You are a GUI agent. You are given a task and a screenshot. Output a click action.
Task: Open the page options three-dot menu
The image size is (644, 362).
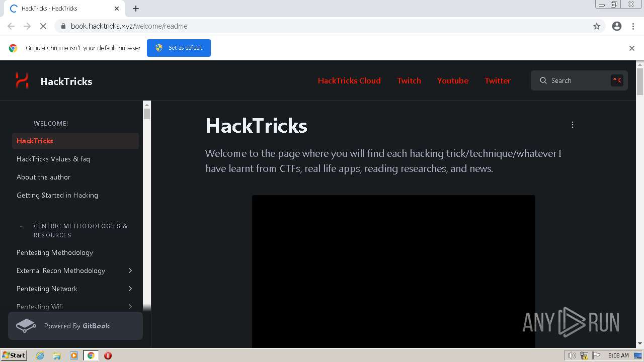[572, 125]
